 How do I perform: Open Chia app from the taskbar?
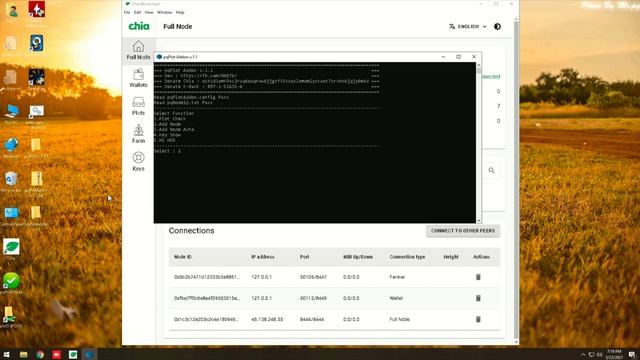73,354
